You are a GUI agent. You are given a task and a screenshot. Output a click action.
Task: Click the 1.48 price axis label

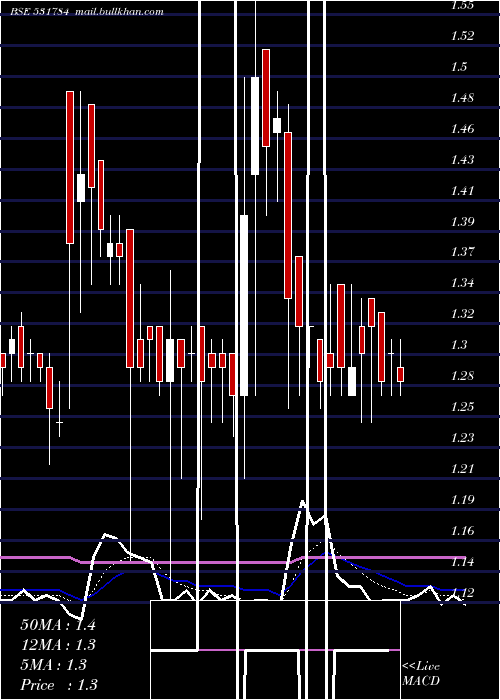tap(462, 98)
